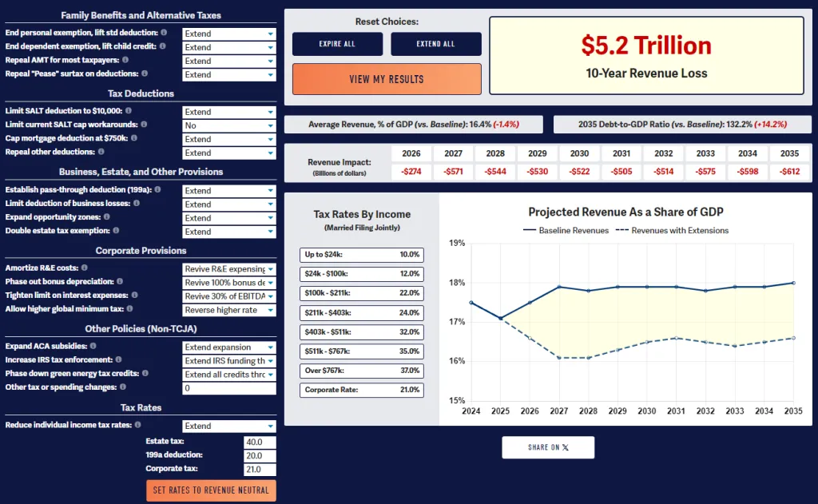Open info icon beside Expand opportunity zones
This screenshot has height=504, width=818.
(107, 216)
